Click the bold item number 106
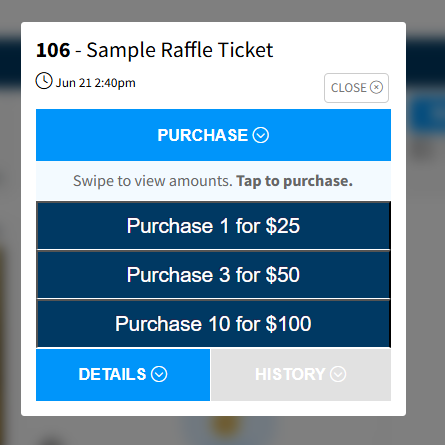445x445 pixels. pyautogui.click(x=53, y=50)
